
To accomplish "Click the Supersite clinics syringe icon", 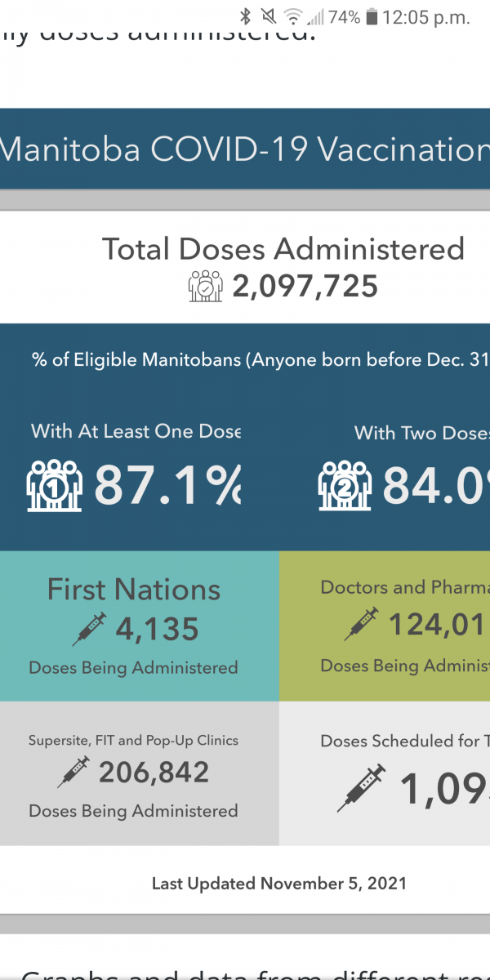I will [73, 772].
